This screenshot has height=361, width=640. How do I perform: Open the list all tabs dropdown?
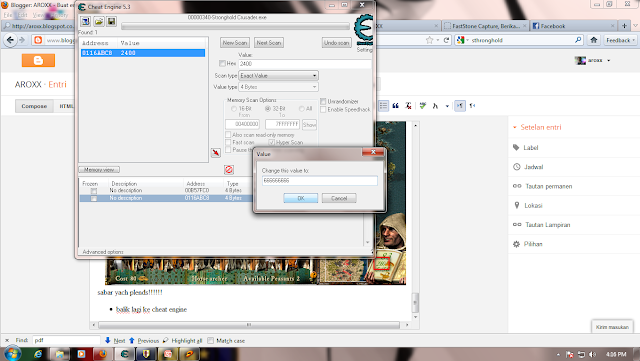[x=635, y=26]
